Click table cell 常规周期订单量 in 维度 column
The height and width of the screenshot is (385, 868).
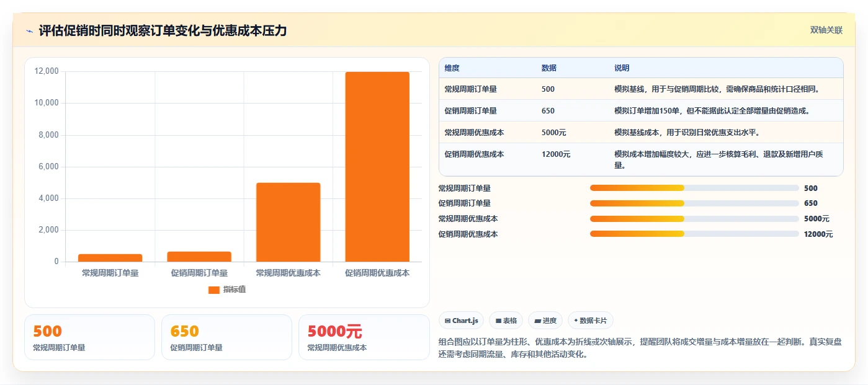(x=470, y=89)
